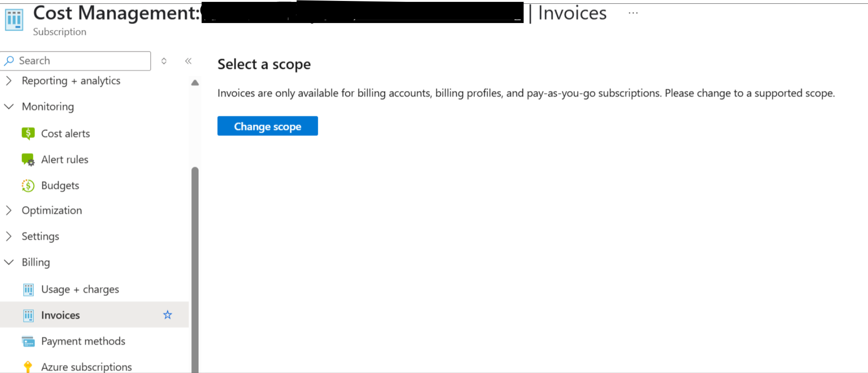Viewport: 868px width, 373px height.
Task: Click the Subscription subtitle text
Action: (x=60, y=32)
